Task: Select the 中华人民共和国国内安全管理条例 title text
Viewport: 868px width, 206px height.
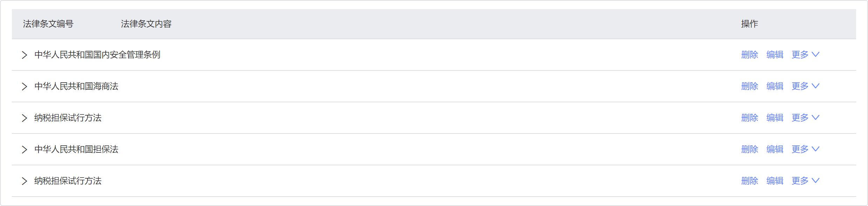Action: (97, 55)
